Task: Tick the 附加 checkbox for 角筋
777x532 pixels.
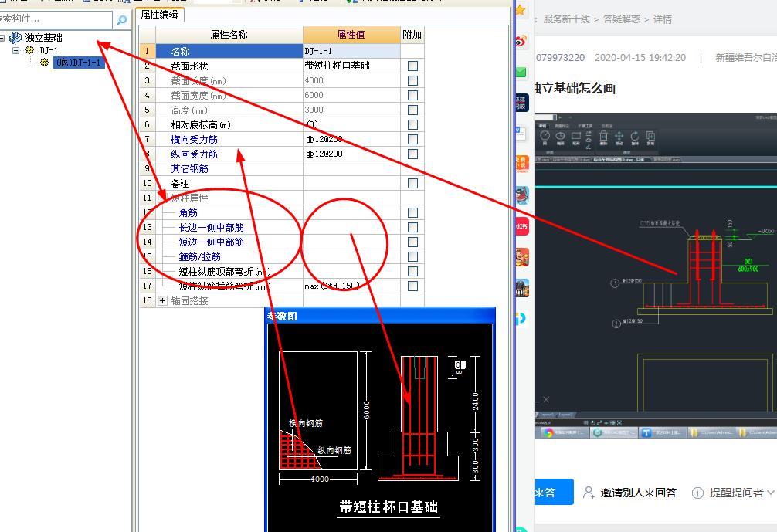Action: pyautogui.click(x=412, y=212)
